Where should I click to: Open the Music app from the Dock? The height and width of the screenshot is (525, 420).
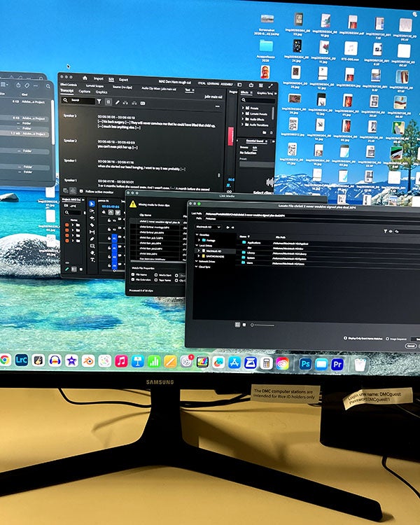121,361
